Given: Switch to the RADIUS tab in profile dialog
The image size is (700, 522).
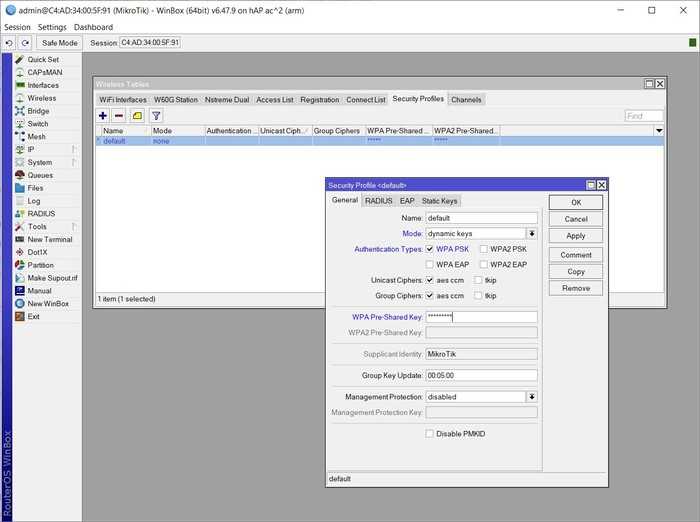Looking at the screenshot, I should click(379, 201).
